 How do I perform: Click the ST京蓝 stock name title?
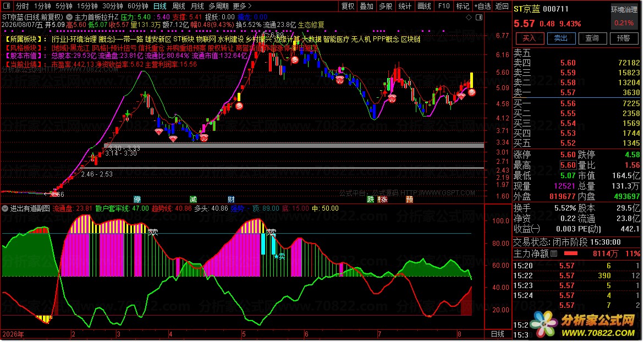pyautogui.click(x=527, y=9)
